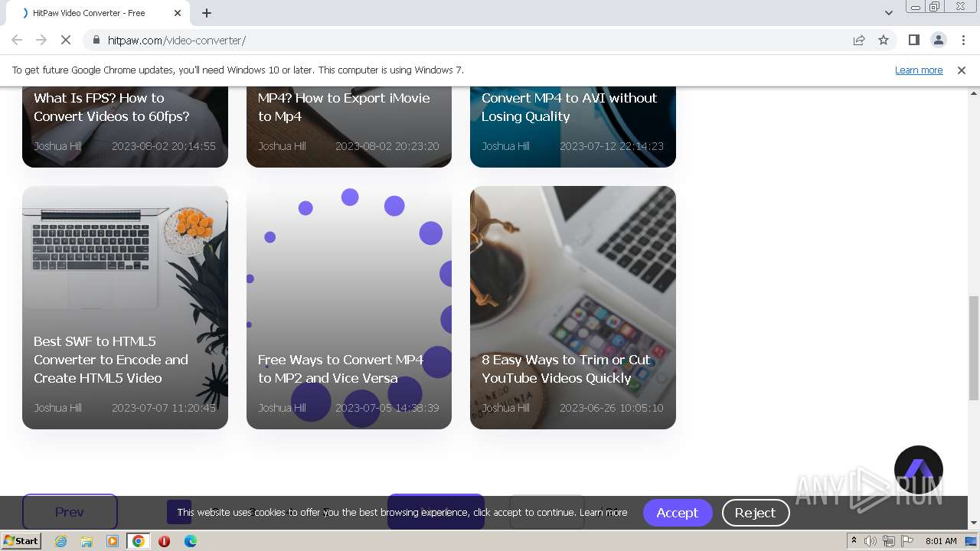Click the Chrome taskbar icon
The width and height of the screenshot is (980, 551).
tap(139, 541)
